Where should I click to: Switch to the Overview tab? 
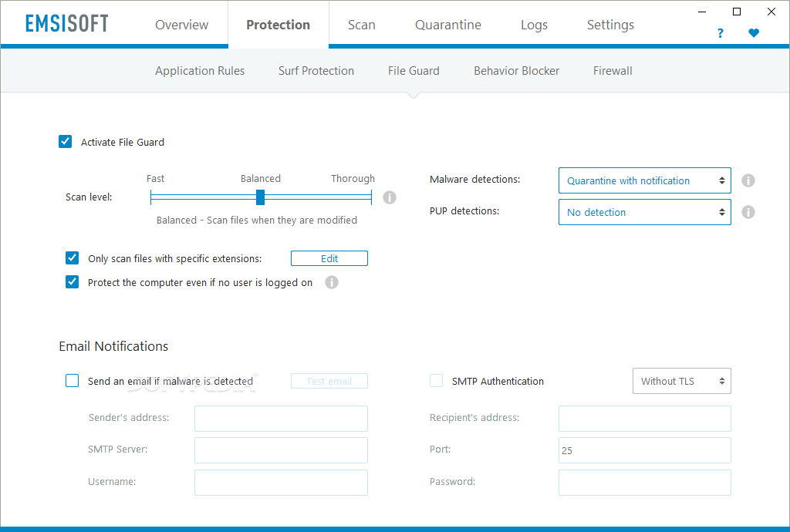pyautogui.click(x=181, y=25)
